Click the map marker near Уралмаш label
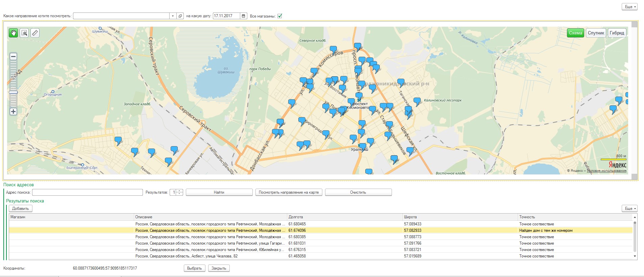Viewport: 644px width, 277px height. click(x=363, y=146)
